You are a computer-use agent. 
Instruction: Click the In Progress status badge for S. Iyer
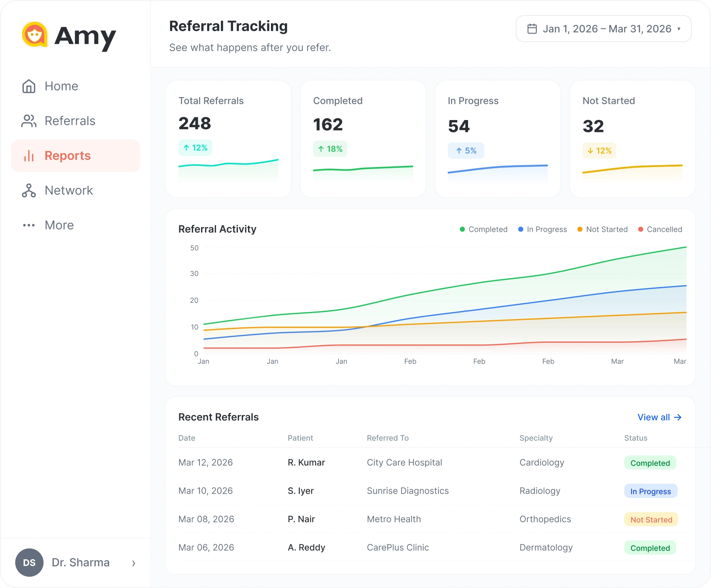pyautogui.click(x=651, y=491)
